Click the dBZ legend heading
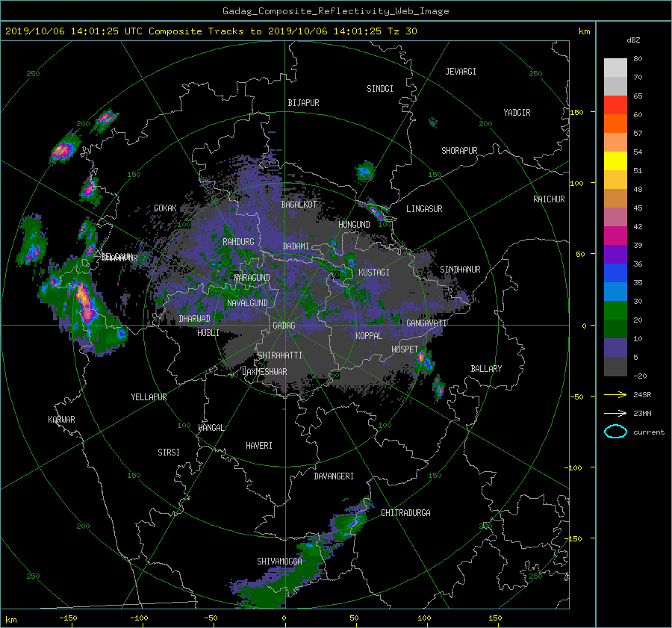Image resolution: width=672 pixels, height=628 pixels. click(633, 40)
